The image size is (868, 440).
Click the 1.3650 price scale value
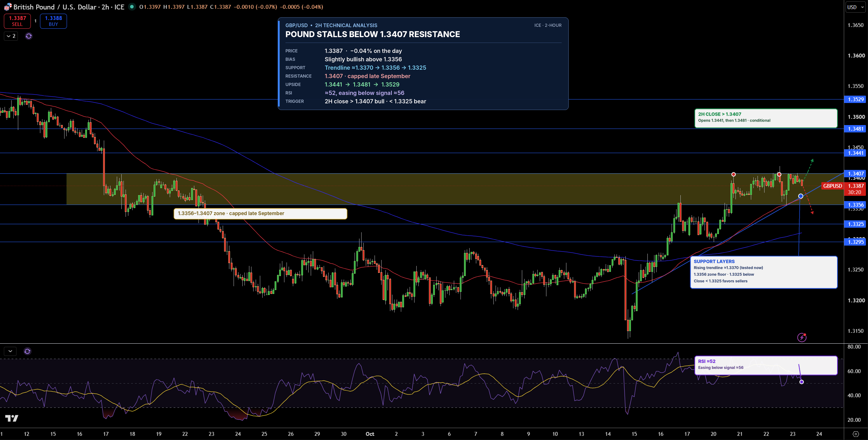click(x=856, y=25)
